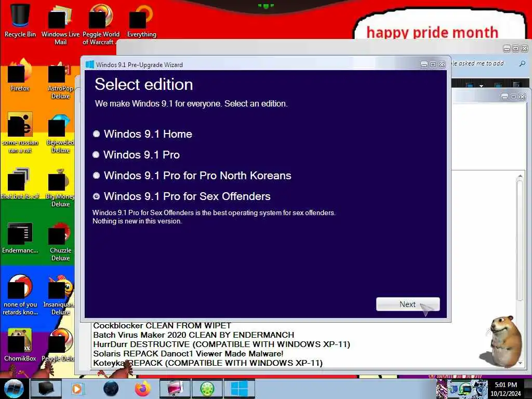Open the Recycle Bin desktop icon

click(20, 20)
